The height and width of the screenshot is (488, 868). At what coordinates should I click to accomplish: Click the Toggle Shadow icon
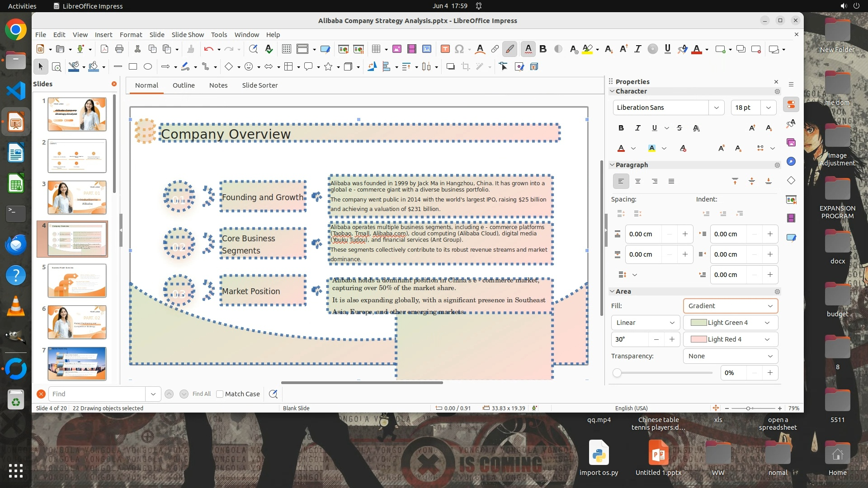(x=450, y=67)
